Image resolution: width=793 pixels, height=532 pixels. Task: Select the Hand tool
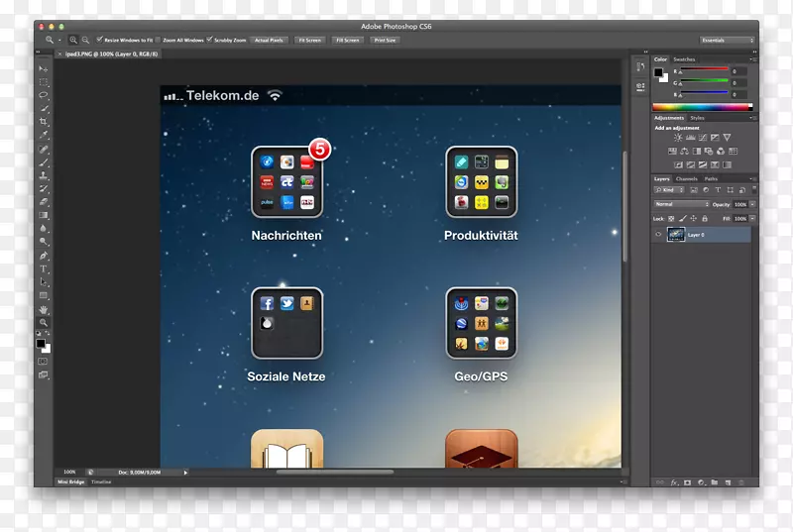pos(44,309)
